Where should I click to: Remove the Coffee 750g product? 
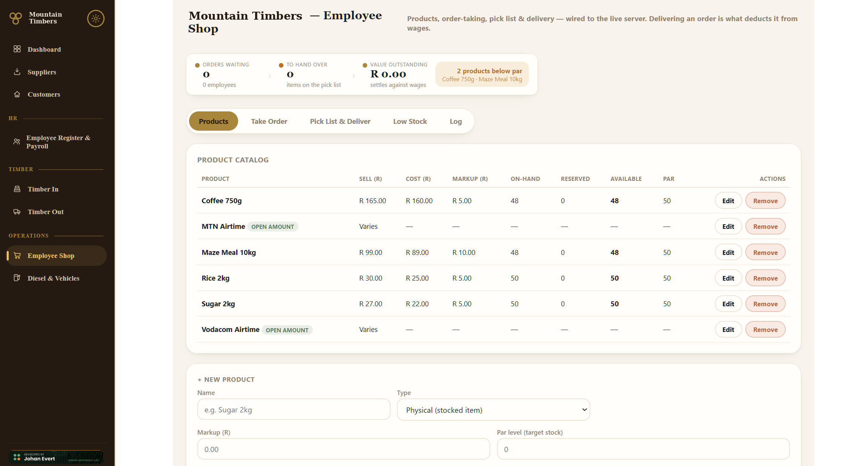pos(765,201)
